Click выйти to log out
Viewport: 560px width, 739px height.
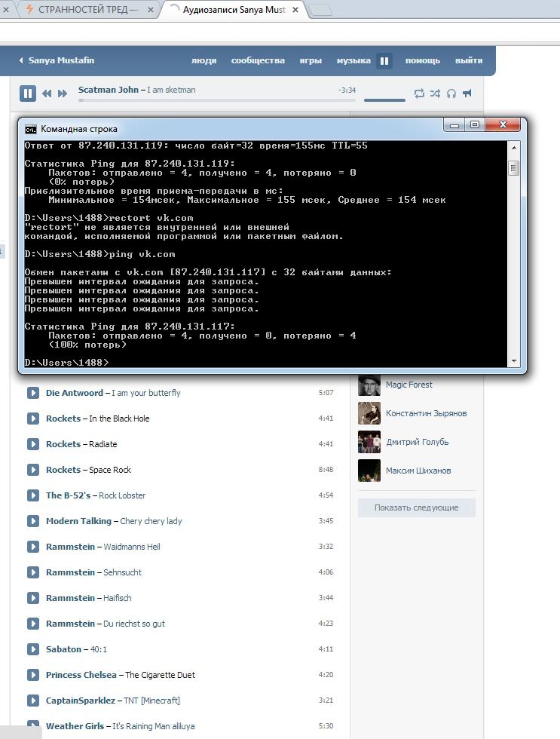469,60
